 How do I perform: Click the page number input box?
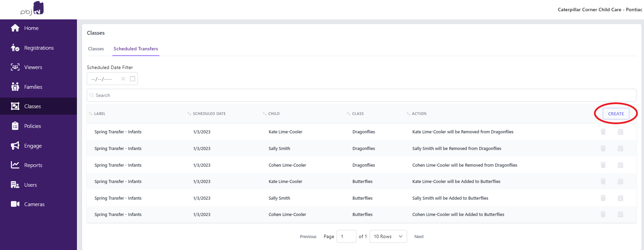click(346, 236)
